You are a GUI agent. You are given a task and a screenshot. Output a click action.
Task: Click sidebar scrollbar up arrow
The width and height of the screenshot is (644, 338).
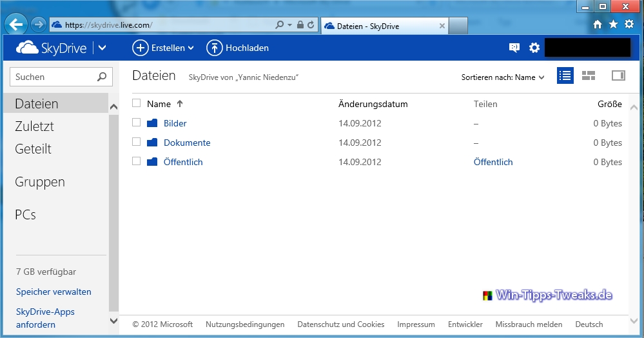coord(113,107)
